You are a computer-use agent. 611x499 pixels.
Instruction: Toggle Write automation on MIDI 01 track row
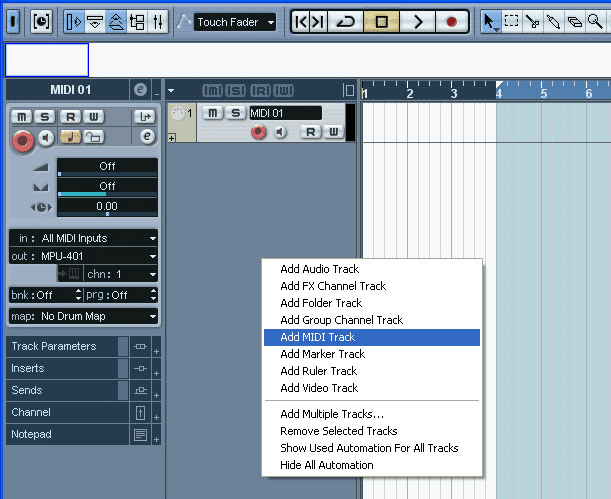334,132
